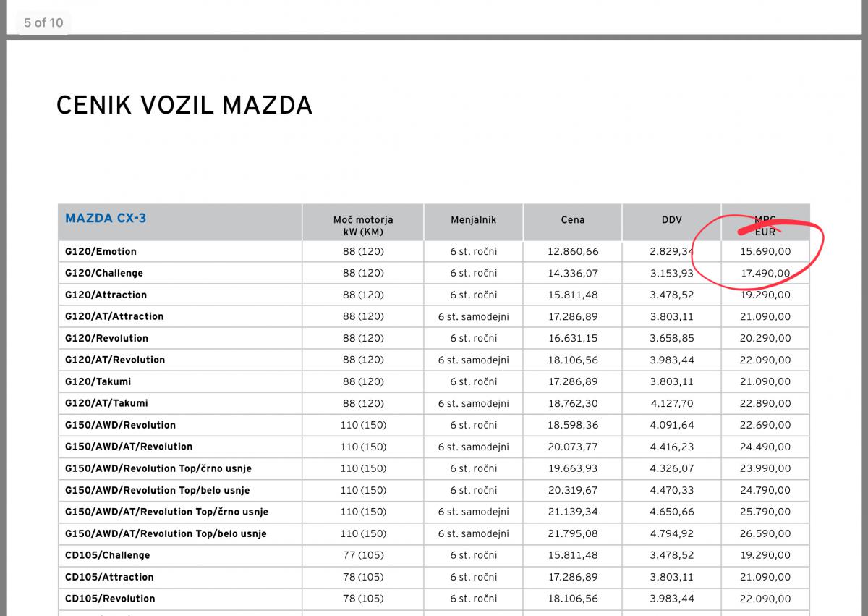Viewport: 868px width, 616px height.
Task: Select the "CD105/Attraction" model name
Action: [109, 577]
